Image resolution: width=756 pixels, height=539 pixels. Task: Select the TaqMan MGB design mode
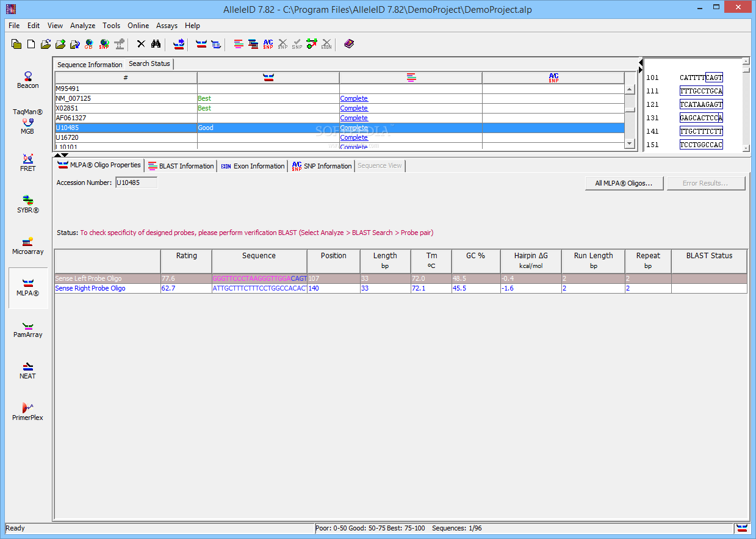pyautogui.click(x=28, y=121)
